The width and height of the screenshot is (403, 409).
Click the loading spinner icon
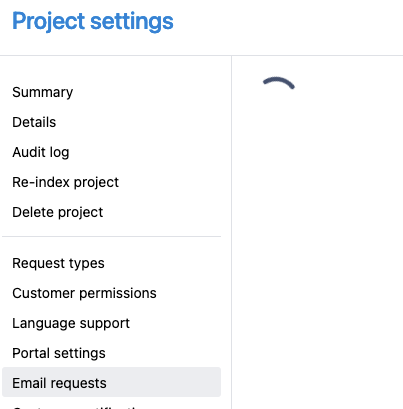(x=279, y=83)
